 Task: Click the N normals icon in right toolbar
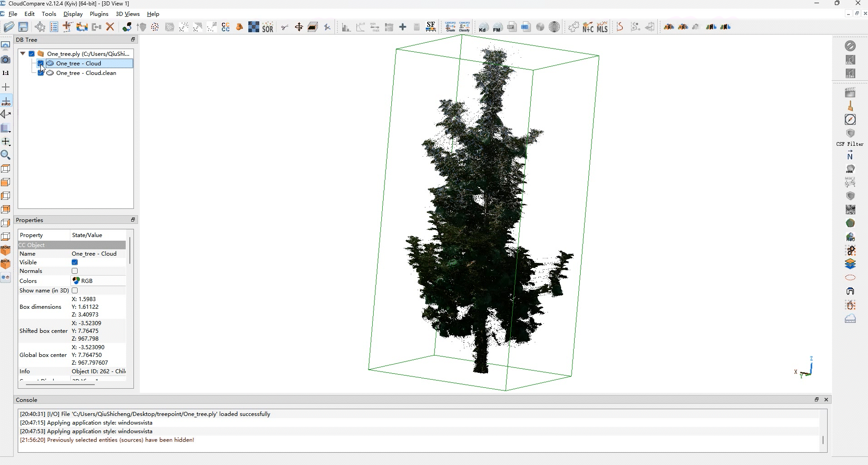click(x=850, y=155)
